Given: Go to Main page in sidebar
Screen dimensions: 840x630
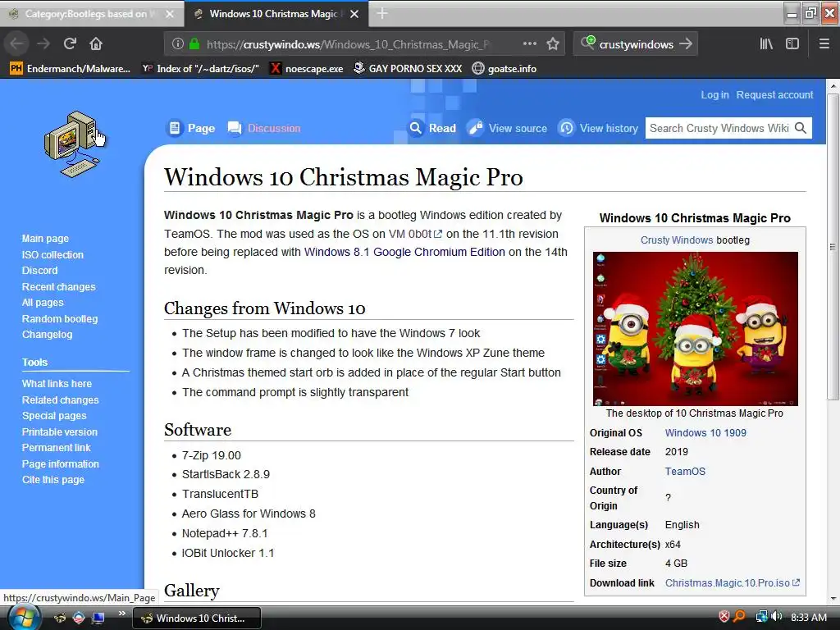Looking at the screenshot, I should (45, 239).
